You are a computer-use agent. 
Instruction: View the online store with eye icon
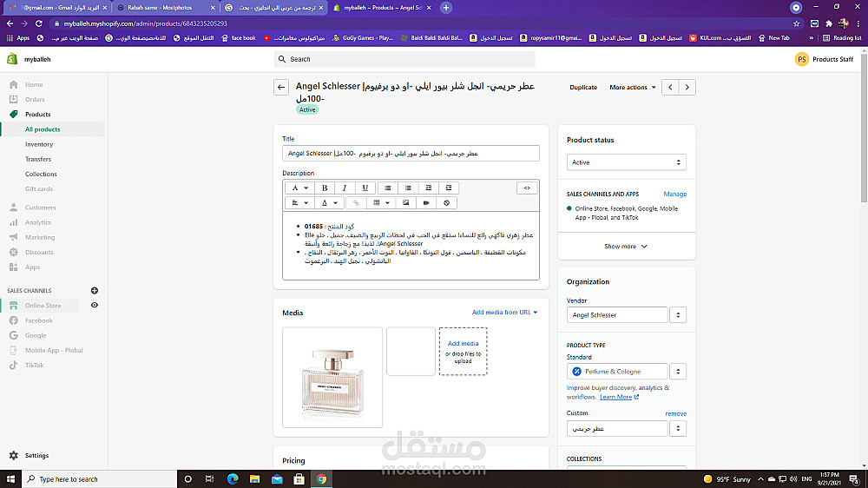coord(94,305)
